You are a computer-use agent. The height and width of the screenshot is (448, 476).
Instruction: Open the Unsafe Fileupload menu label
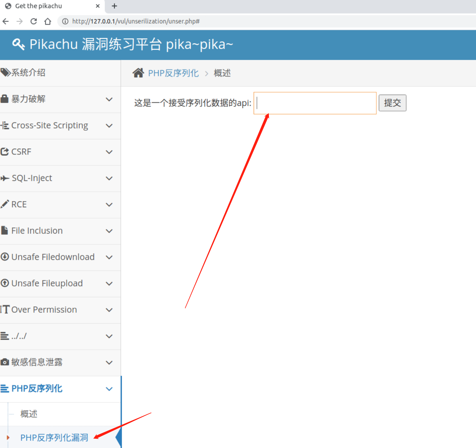click(47, 283)
